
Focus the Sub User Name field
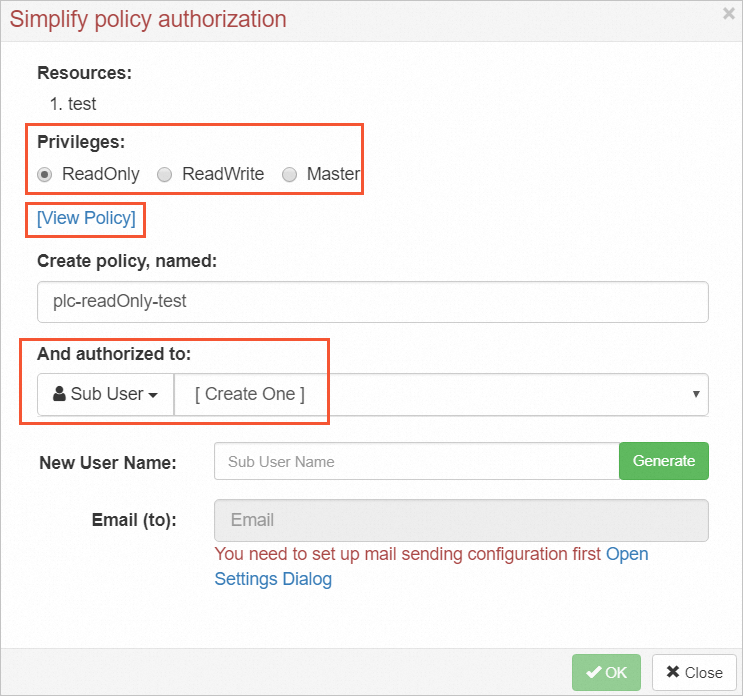[416, 461]
